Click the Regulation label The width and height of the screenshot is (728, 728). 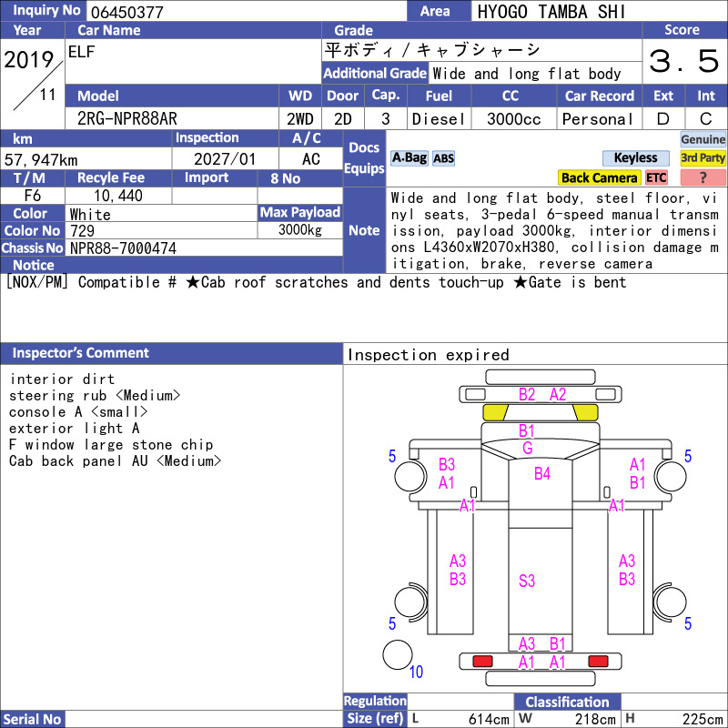pos(375,701)
